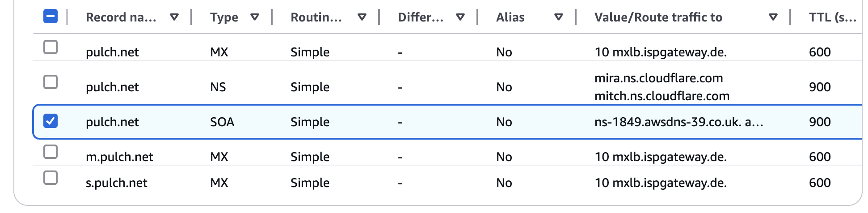Check the pulch.net NS record checkbox

point(51,82)
